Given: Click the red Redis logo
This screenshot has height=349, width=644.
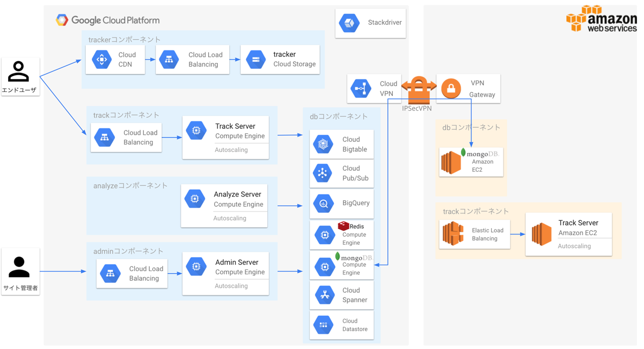Looking at the screenshot, I should (343, 226).
